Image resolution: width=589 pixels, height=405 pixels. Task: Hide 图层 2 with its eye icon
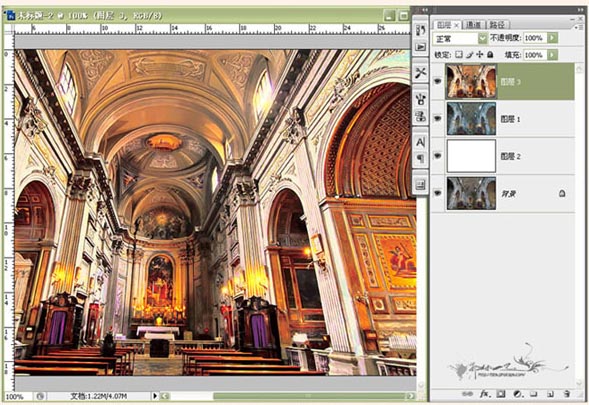pos(438,156)
